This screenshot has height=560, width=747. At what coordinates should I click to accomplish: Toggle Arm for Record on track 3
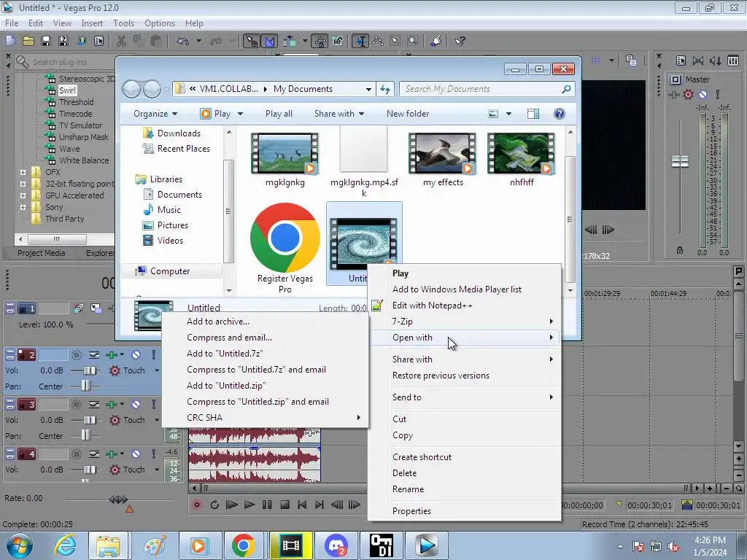[x=76, y=404]
